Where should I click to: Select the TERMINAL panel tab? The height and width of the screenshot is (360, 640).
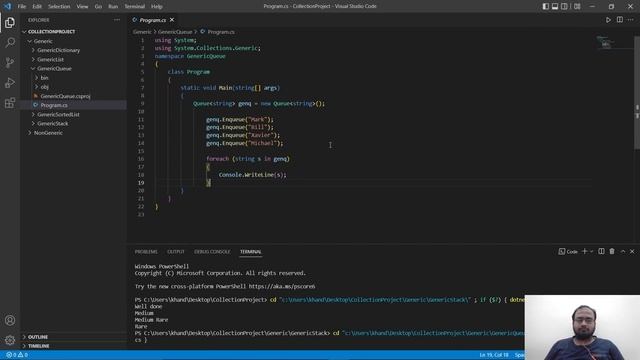point(251,252)
